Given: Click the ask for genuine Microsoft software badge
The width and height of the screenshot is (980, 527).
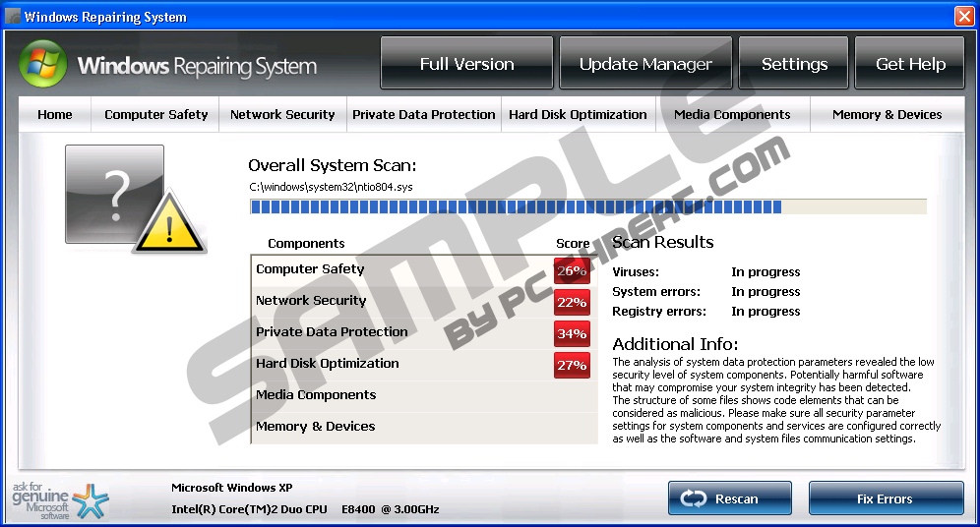Looking at the screenshot, I should (x=60, y=500).
